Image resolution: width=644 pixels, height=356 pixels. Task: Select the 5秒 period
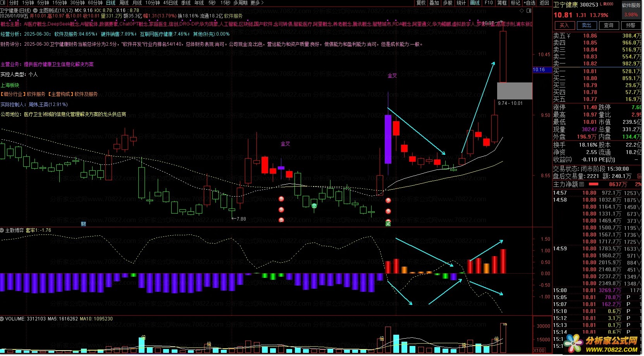(x=212, y=3)
